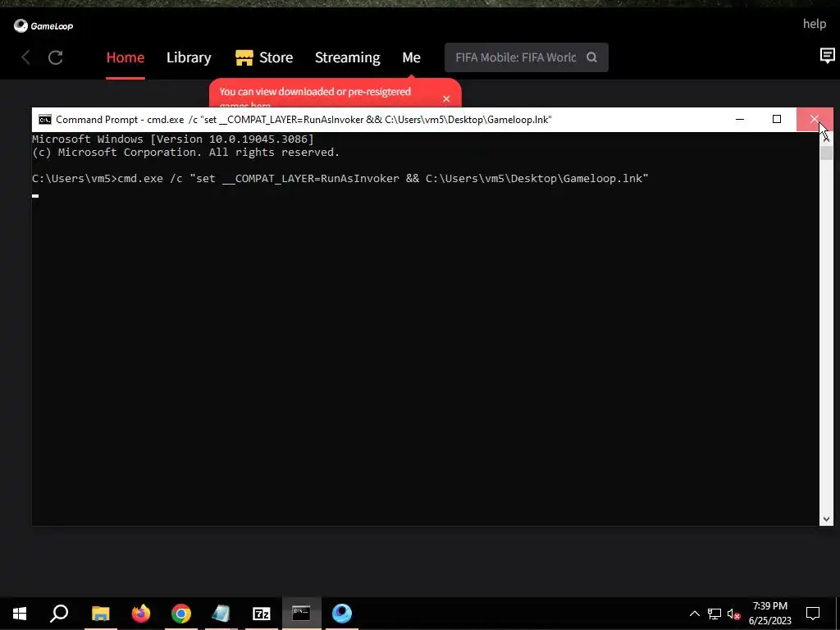Open the GameLoop message chat icon
Image resolution: width=840 pixels, height=630 pixels.
pos(827,55)
